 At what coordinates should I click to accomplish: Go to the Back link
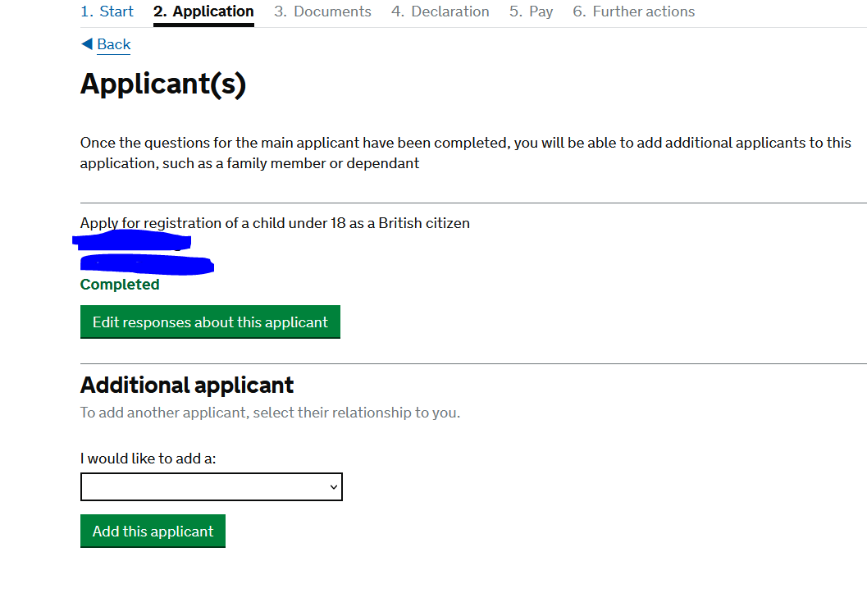[114, 44]
